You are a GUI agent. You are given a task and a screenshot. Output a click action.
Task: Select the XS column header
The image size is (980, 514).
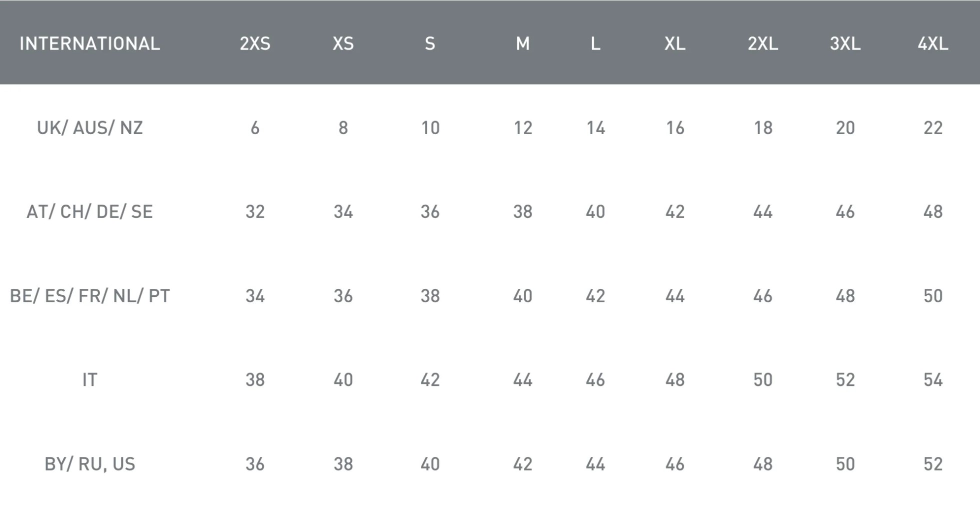tap(343, 44)
